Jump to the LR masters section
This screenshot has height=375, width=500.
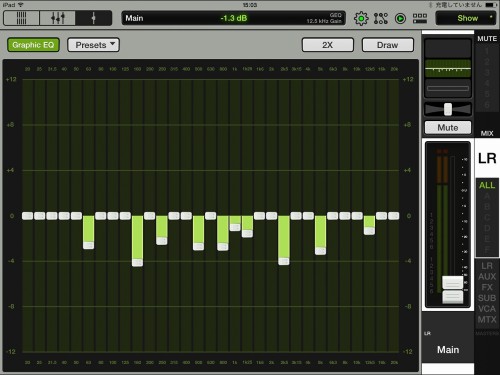point(487,266)
